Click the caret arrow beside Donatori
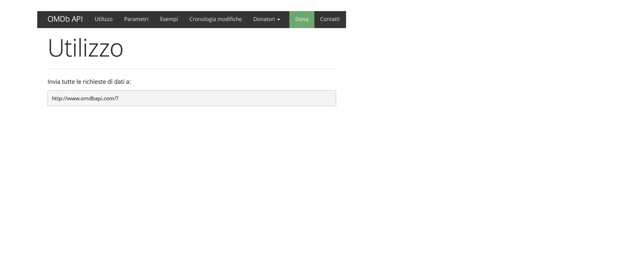Image resolution: width=644 pixels, height=276 pixels. point(279,20)
